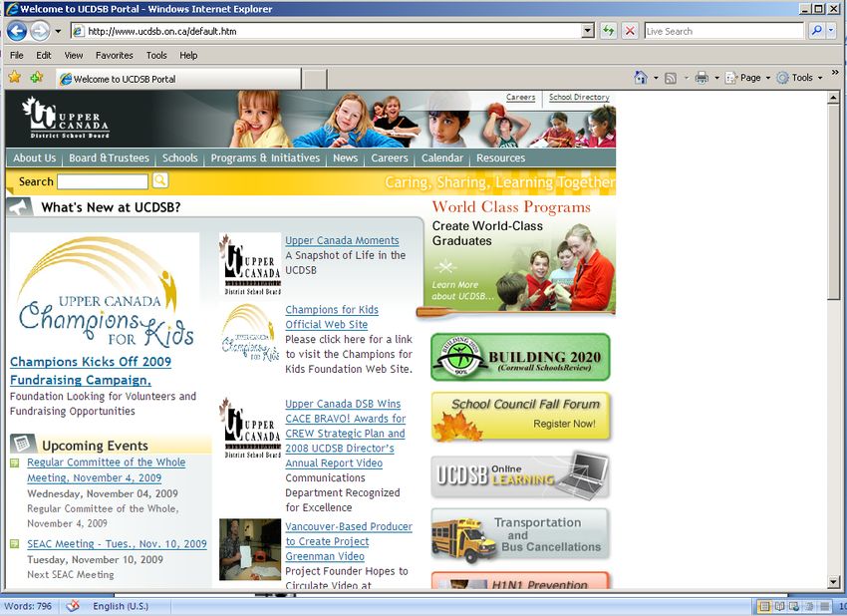847x616 pixels.
Task: Open the search provider dropdown arrow
Action: pos(831,31)
